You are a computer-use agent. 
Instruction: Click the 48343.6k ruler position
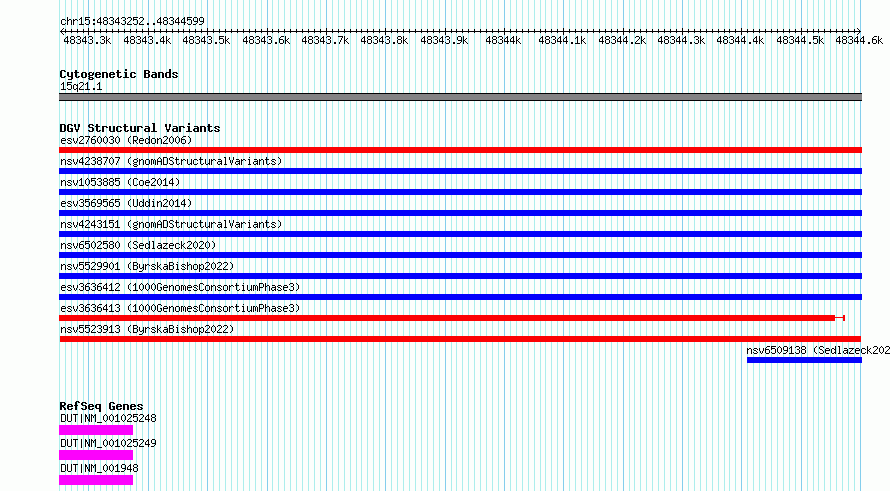pyautogui.click(x=266, y=40)
